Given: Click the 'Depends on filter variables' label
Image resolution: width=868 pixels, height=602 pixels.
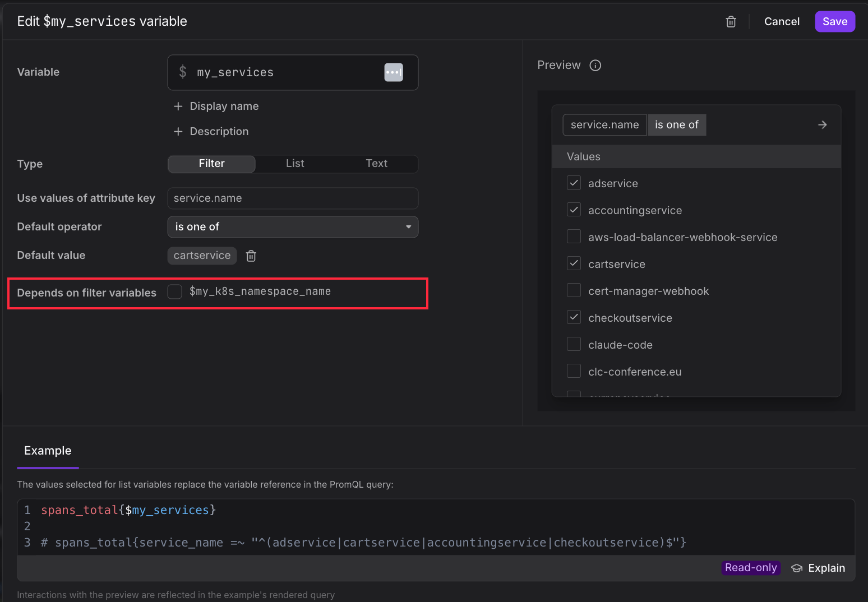Looking at the screenshot, I should click(x=86, y=293).
